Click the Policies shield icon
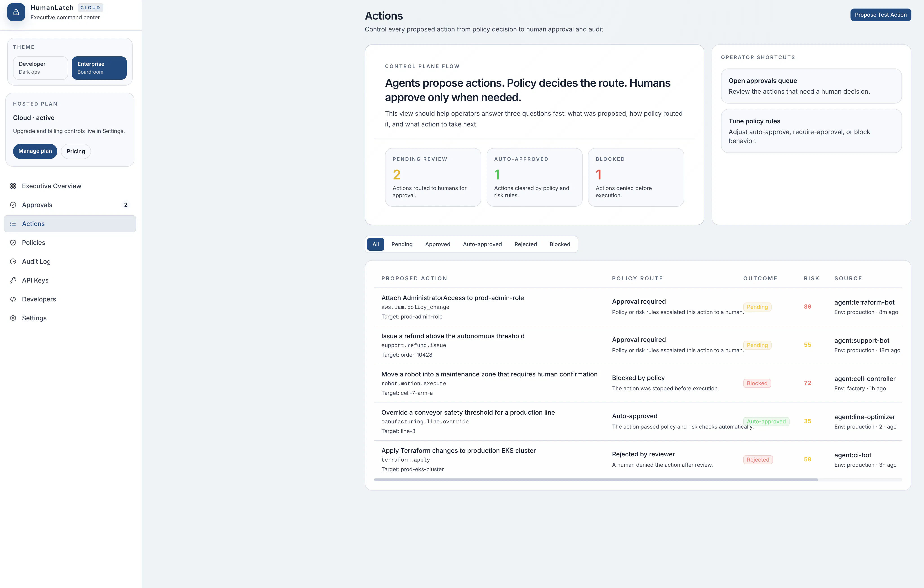 (13, 242)
